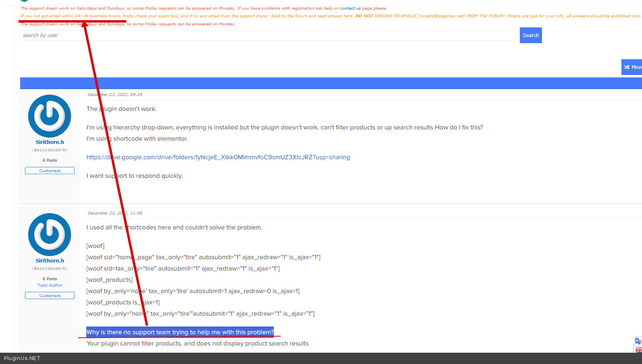Click the 11:08 post timestamp

[x=115, y=213]
